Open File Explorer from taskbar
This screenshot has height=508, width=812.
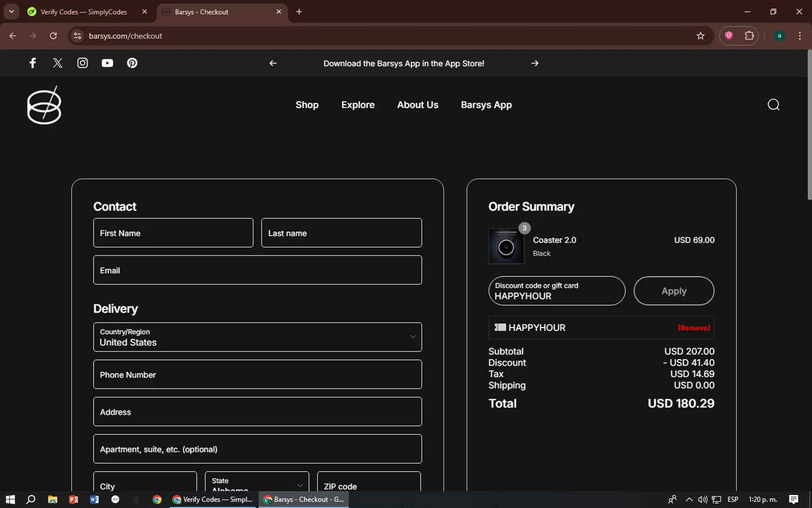click(x=53, y=499)
